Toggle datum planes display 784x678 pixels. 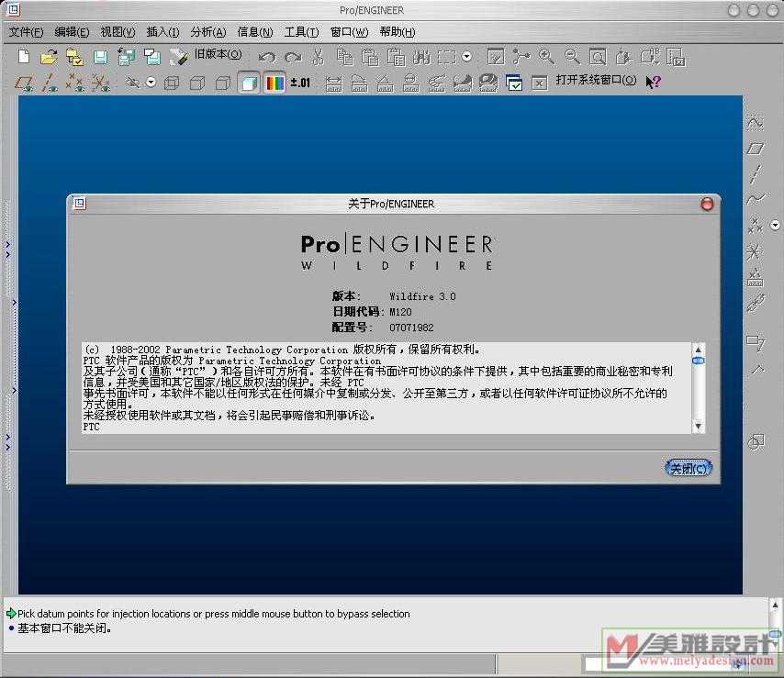point(24,83)
